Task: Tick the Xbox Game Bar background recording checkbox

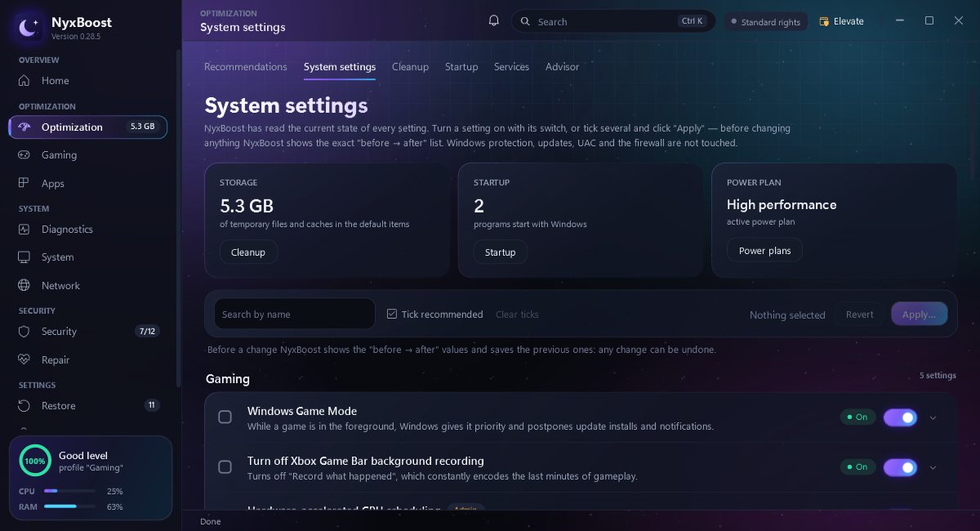Action: 225,467
